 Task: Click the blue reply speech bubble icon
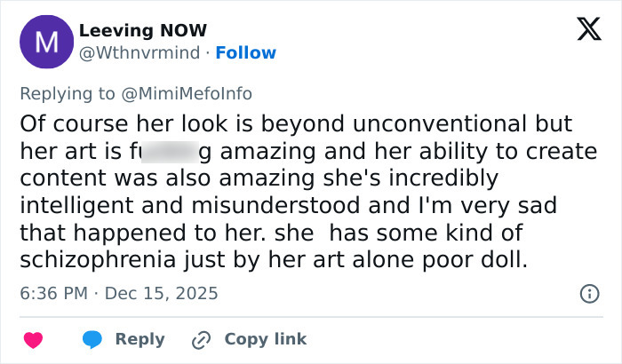(x=92, y=339)
